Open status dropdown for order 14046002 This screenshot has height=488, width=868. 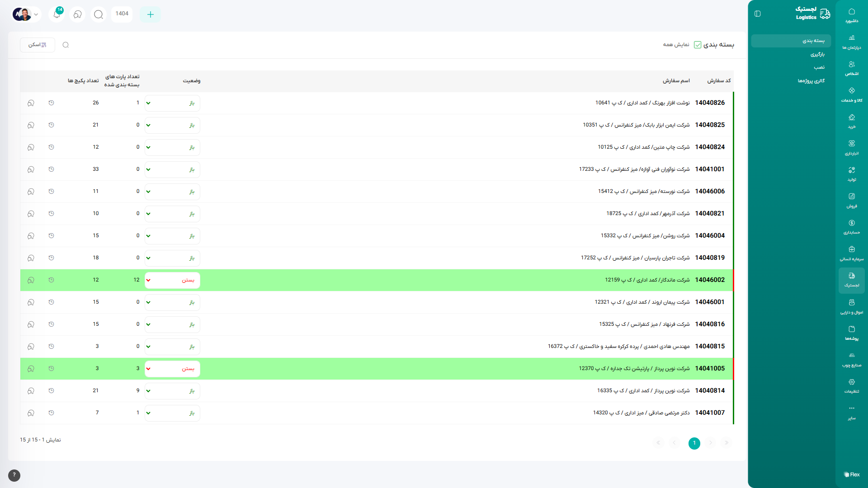pos(172,280)
